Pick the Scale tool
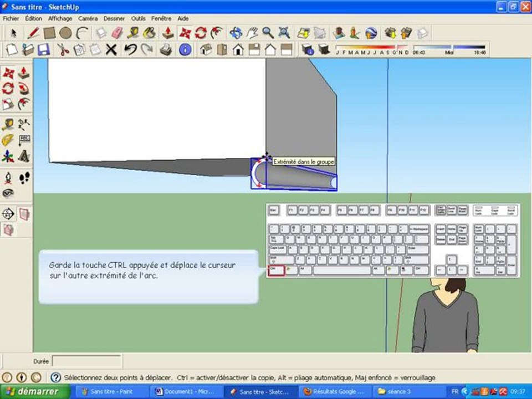This screenshot has height=399, width=532. coord(8,104)
